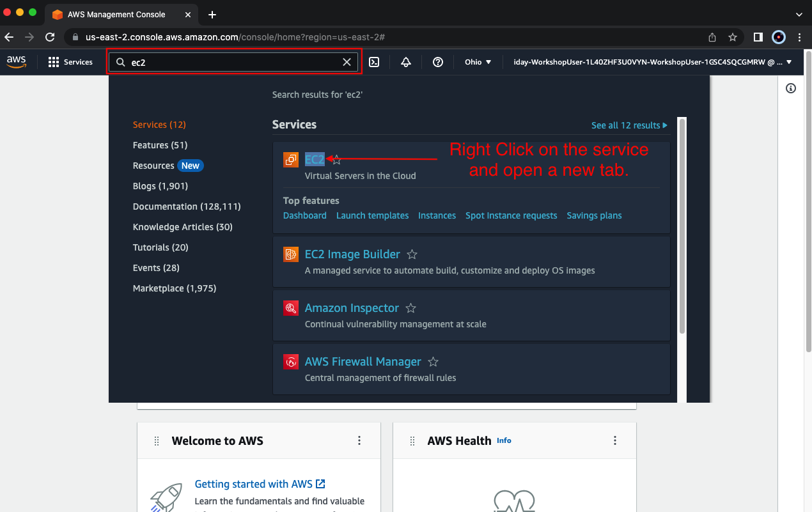This screenshot has height=512, width=812.
Task: Open the Spot Instance requests link
Action: point(511,215)
